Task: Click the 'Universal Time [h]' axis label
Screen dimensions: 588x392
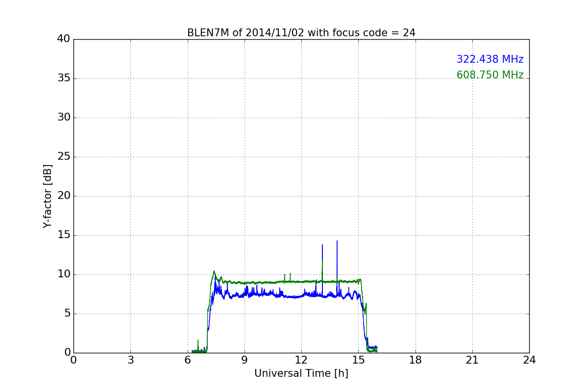Action: pyautogui.click(x=301, y=373)
